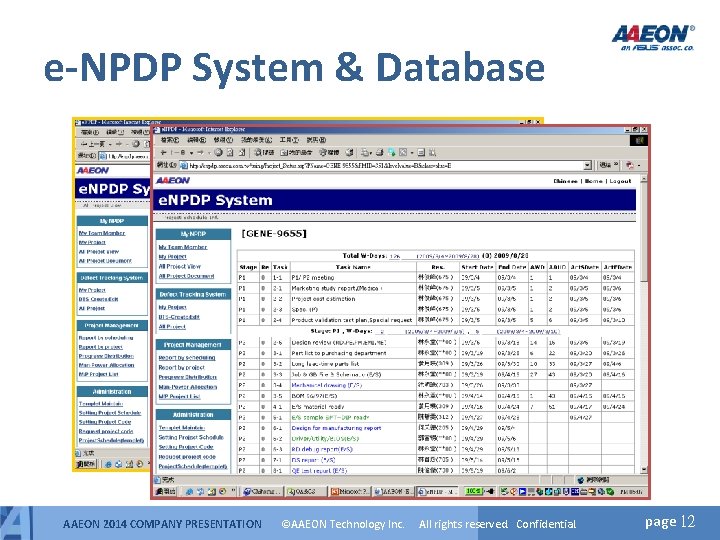Open My Project under My-NPDP front window
The image size is (720, 540).
click(x=172, y=257)
